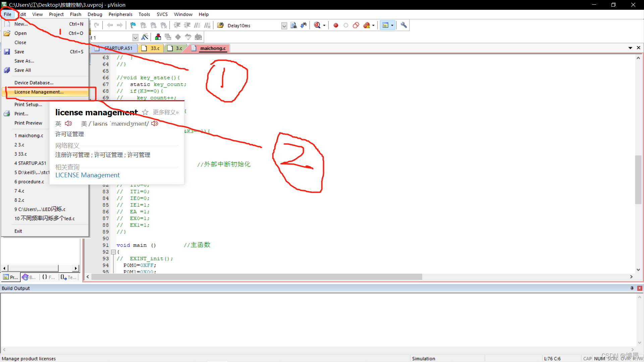Viewport: 644px width, 362px height.
Task: Open the Flash menu
Action: tap(75, 14)
